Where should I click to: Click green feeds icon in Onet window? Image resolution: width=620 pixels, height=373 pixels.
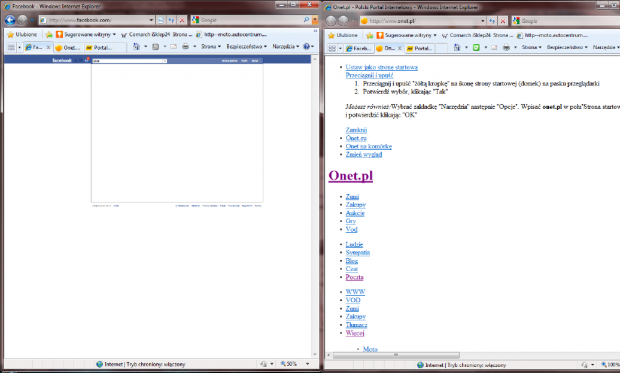point(476,47)
